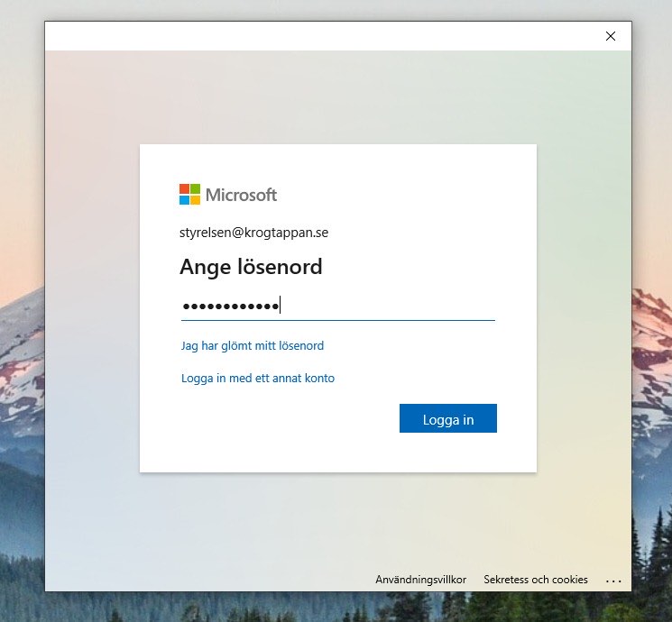Click the pine trees at bottom right wallpaper
This screenshot has width=672, height=622.
(651, 559)
